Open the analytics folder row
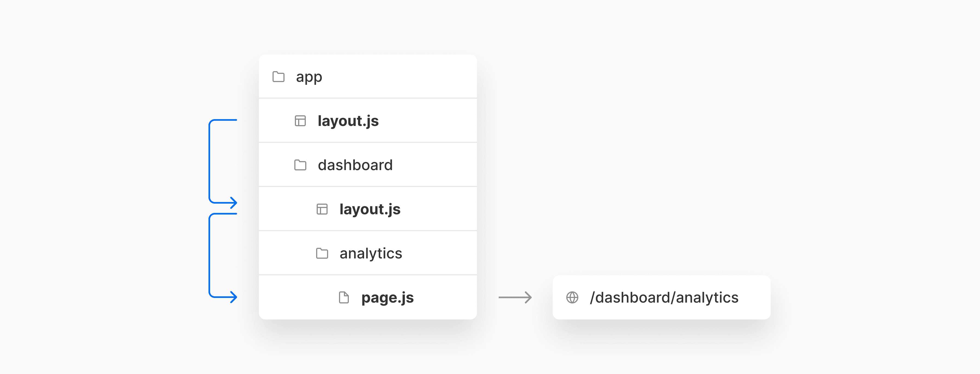This screenshot has height=374, width=980. click(367, 253)
